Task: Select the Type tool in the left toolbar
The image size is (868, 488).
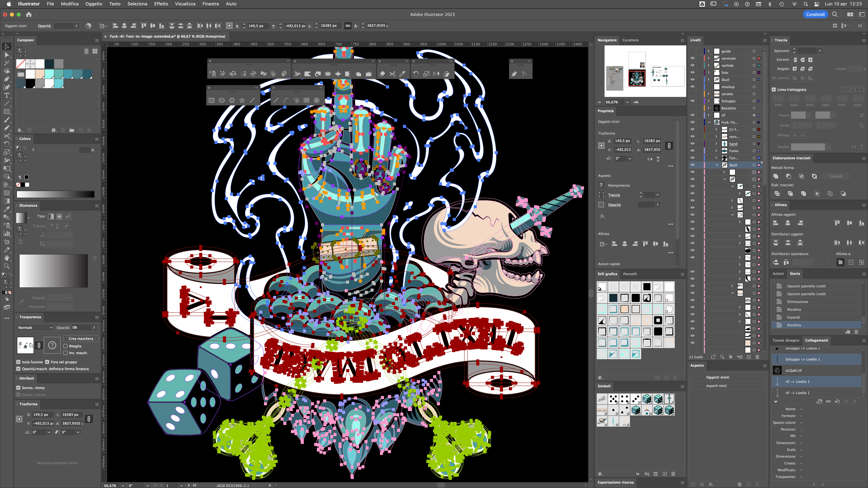Action: 6,95
